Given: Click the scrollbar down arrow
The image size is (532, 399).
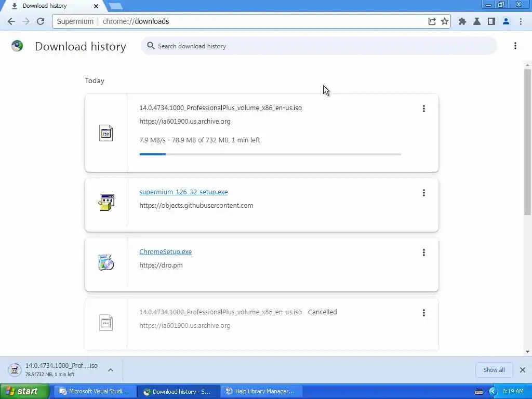Looking at the screenshot, I should click(527, 352).
